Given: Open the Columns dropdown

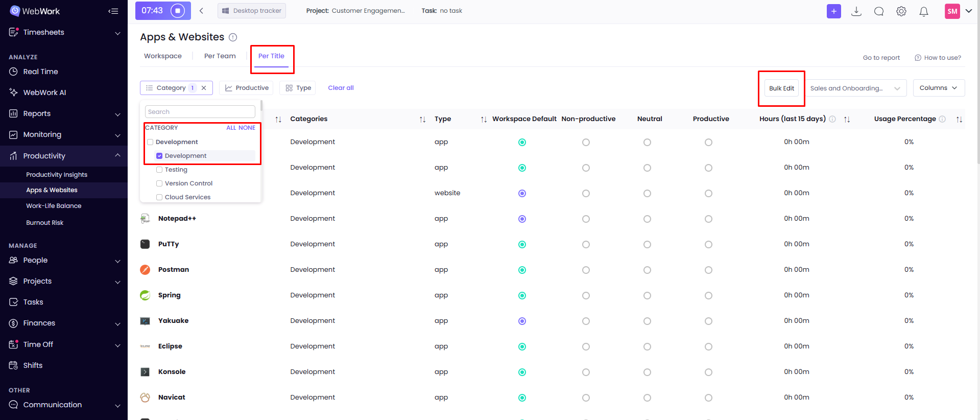Looking at the screenshot, I should 938,88.
